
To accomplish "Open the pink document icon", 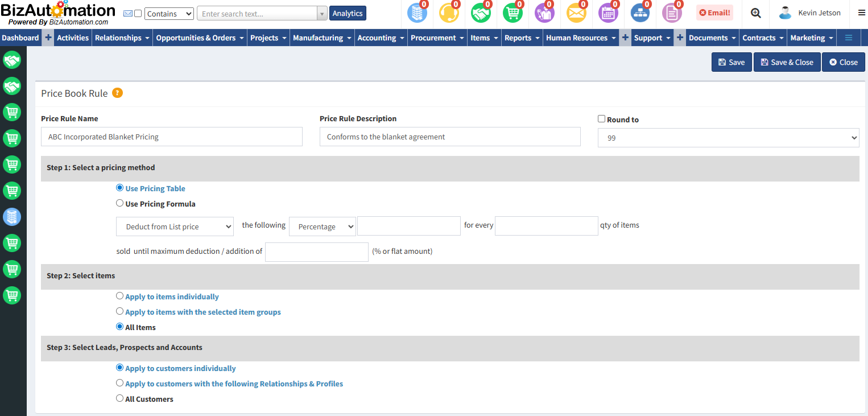I will click(672, 13).
